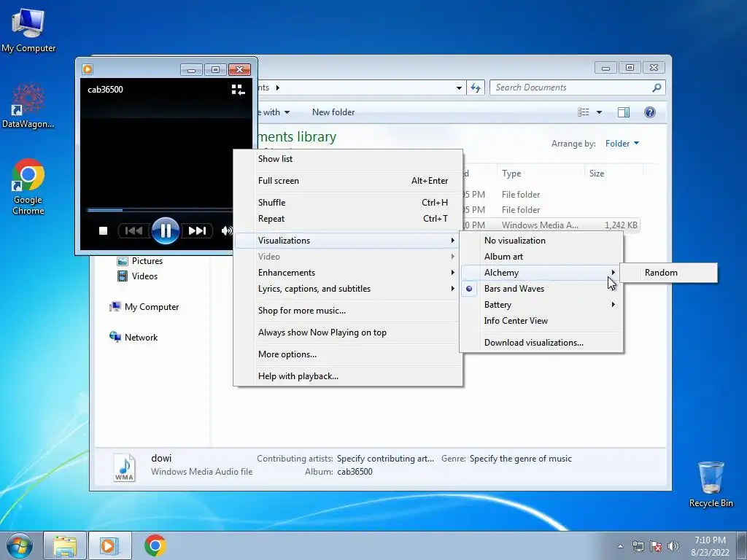Refresh the Explorer address bar
This screenshot has height=560, width=747.
point(476,87)
